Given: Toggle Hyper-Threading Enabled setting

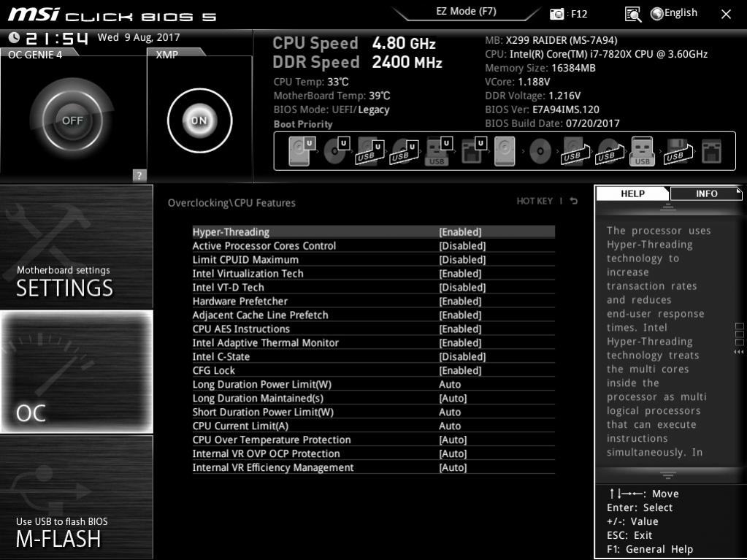Looking at the screenshot, I should pos(374,232).
